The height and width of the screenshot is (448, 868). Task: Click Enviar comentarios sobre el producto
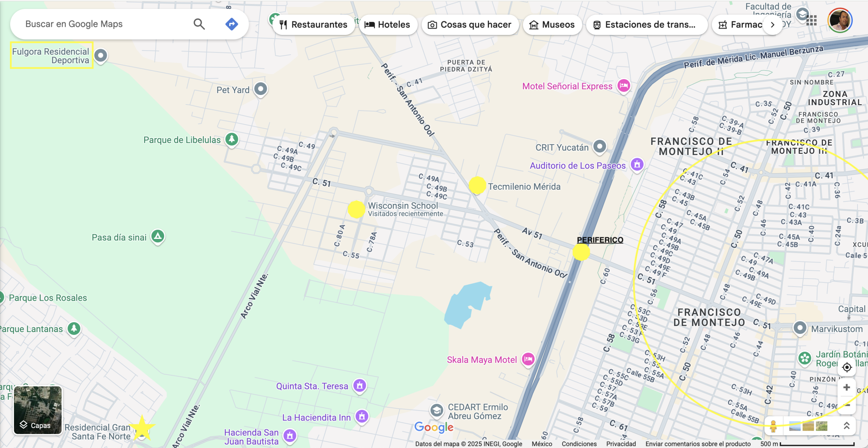click(698, 444)
